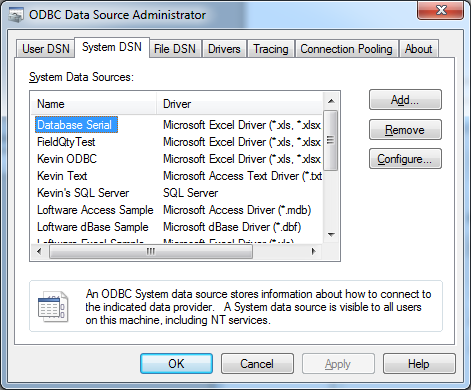Go to the Drivers tab
Image resolution: width=471 pixels, height=390 pixels.
pyautogui.click(x=224, y=49)
